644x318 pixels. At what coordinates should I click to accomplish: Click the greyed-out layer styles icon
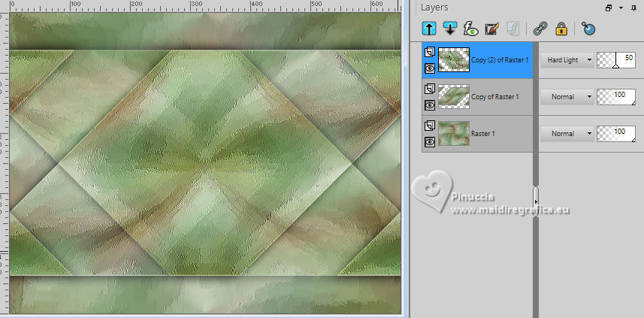(x=512, y=29)
